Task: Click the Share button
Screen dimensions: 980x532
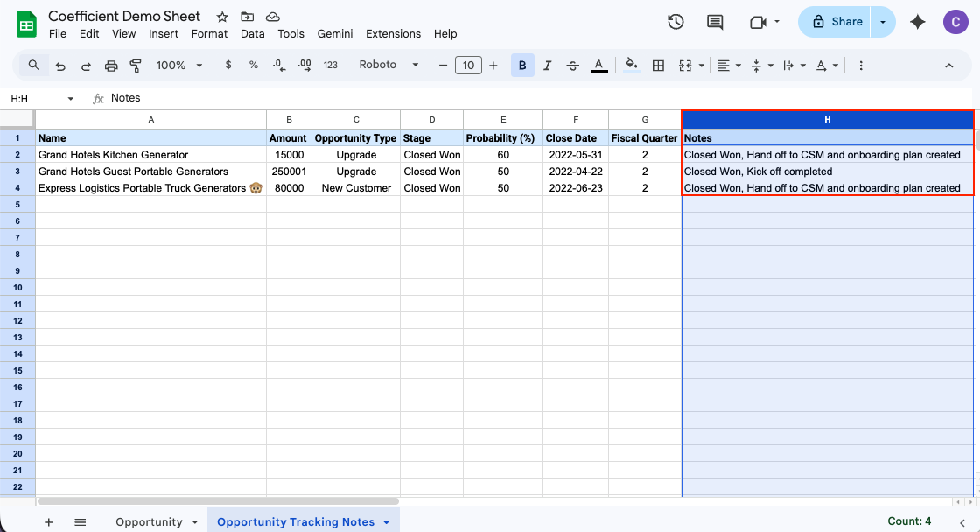Action: pos(834,22)
